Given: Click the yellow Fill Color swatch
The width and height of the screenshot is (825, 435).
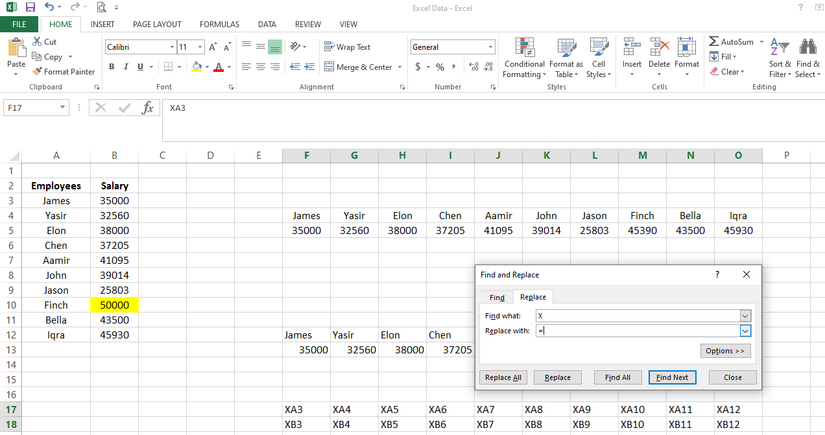Looking at the screenshot, I should pyautogui.click(x=197, y=67).
